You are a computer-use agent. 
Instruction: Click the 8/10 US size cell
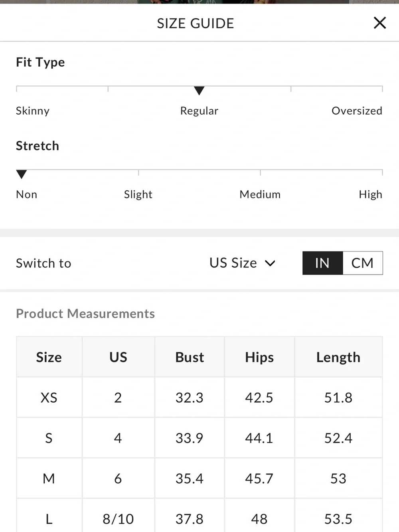[118, 518]
